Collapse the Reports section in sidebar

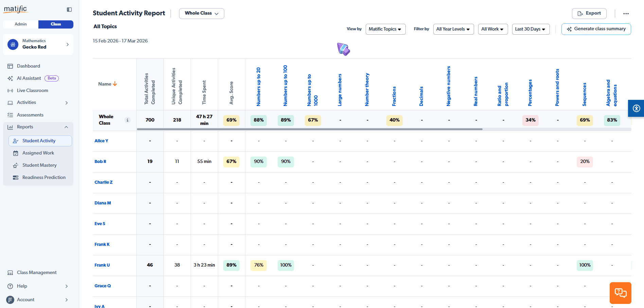66,127
